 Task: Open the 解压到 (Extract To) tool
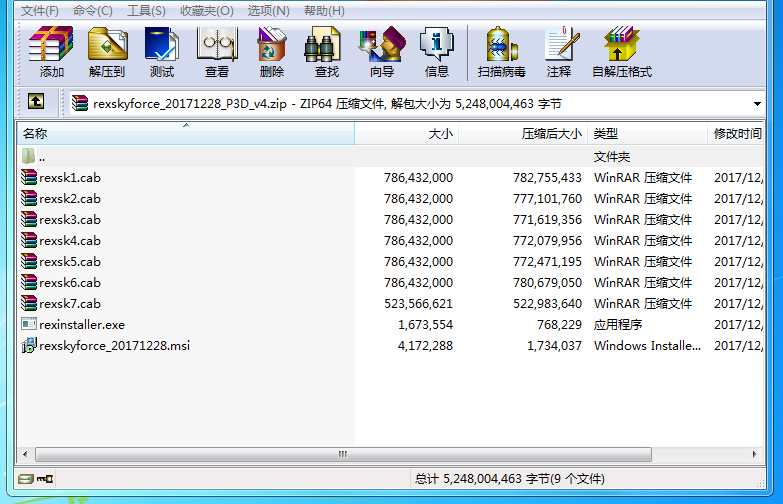107,52
